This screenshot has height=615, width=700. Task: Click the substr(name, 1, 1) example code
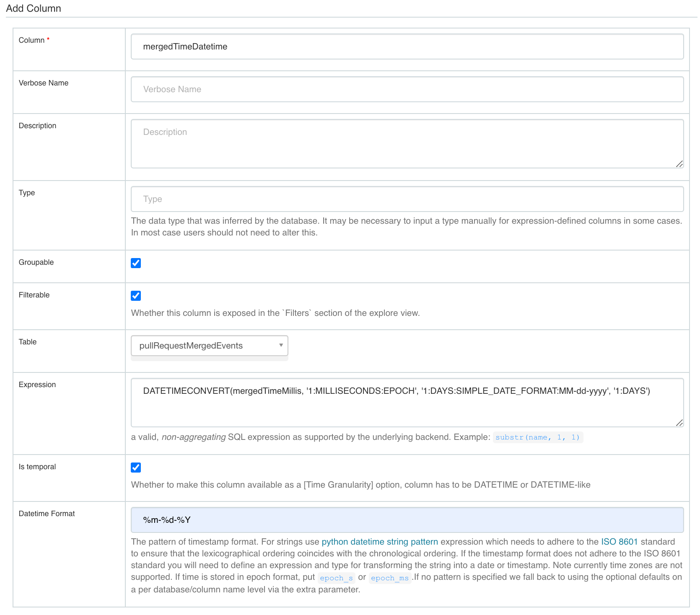tap(537, 437)
